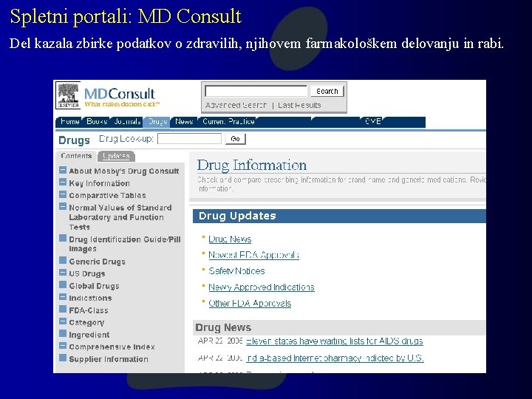Expand the Key Information square icon
532x399 pixels.
pyautogui.click(x=63, y=182)
